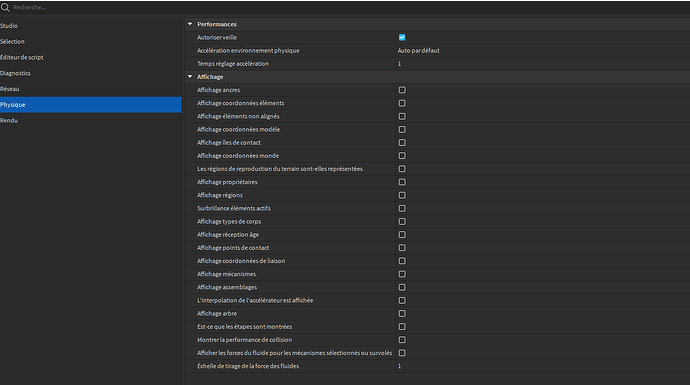This screenshot has height=385, width=690.
Task: Uncheck the Autoriser veille checkbox
Action: click(x=402, y=37)
